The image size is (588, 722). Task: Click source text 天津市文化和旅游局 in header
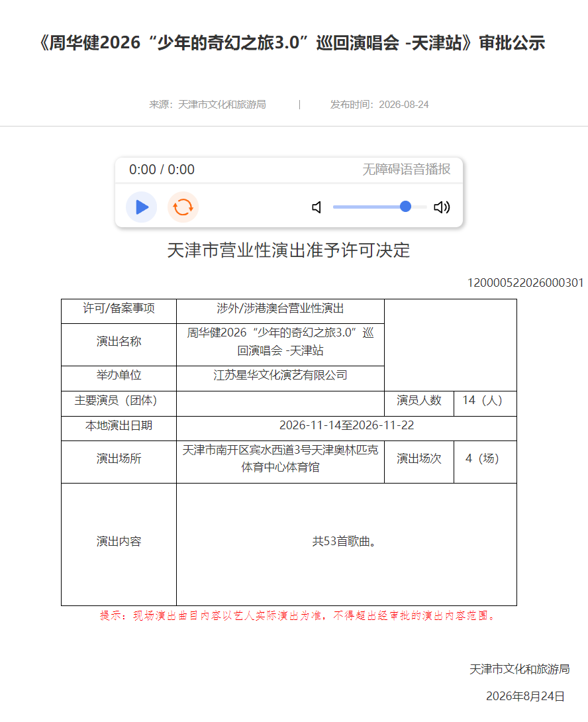(222, 105)
